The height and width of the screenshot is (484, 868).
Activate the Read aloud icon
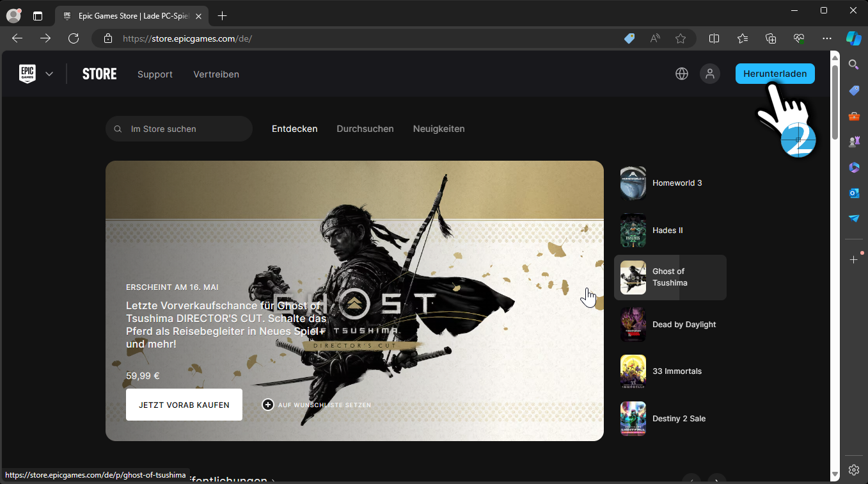point(655,38)
